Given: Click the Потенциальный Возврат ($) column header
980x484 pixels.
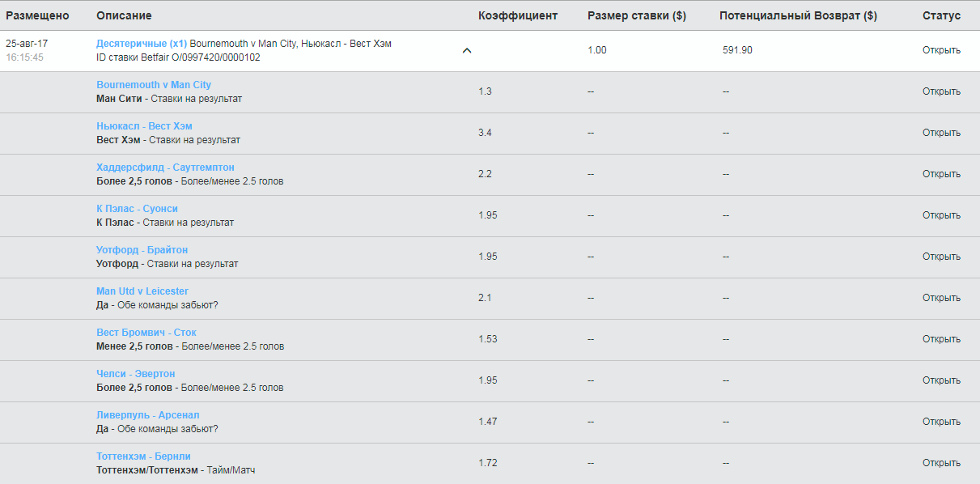Looking at the screenshot, I should click(x=798, y=15).
